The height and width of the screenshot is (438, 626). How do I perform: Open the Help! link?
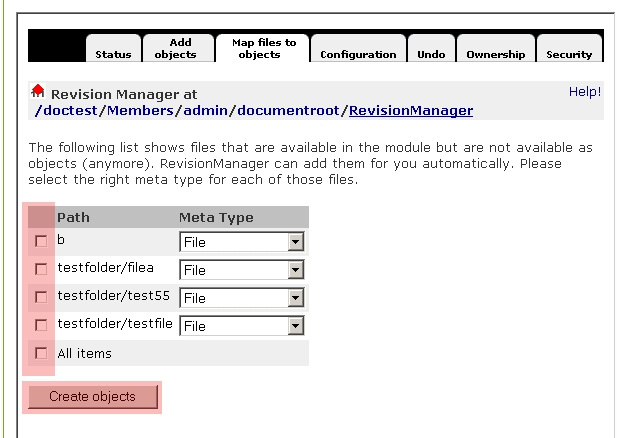[585, 91]
